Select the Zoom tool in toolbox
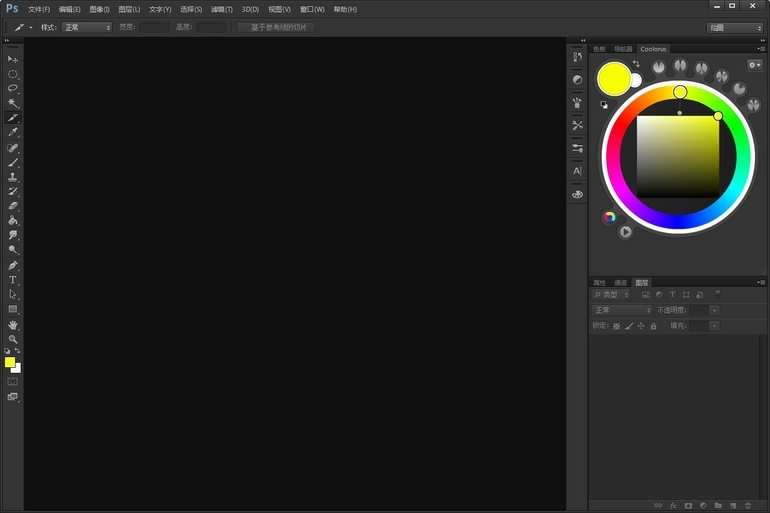The image size is (770, 513). coord(13,340)
